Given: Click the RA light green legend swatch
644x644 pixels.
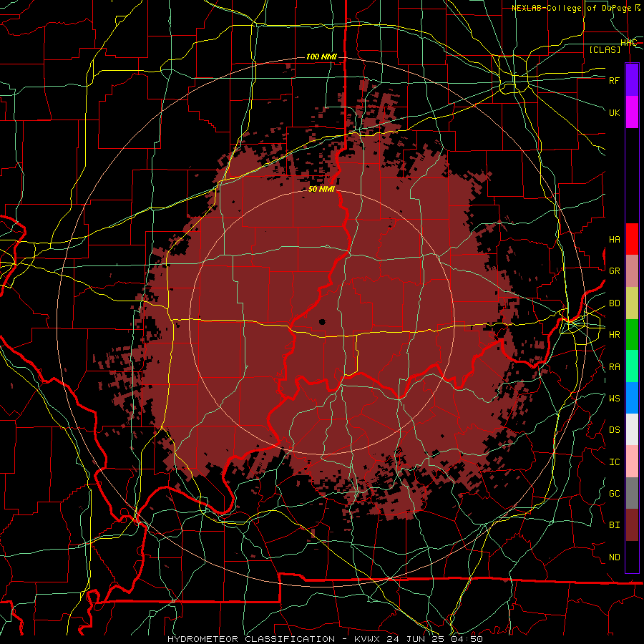Looking at the screenshot, I should tap(632, 366).
